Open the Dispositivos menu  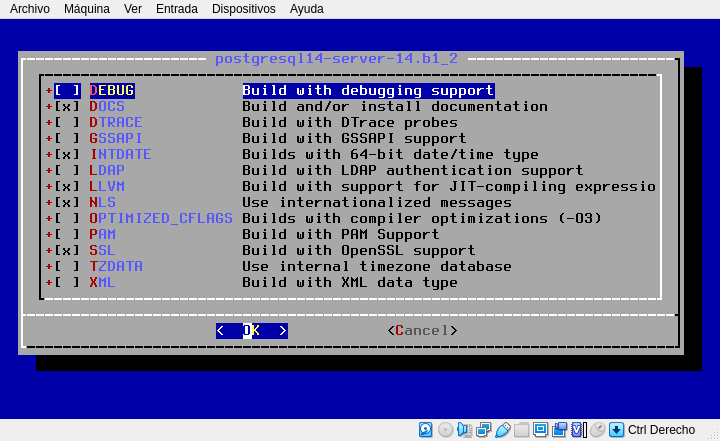click(244, 9)
